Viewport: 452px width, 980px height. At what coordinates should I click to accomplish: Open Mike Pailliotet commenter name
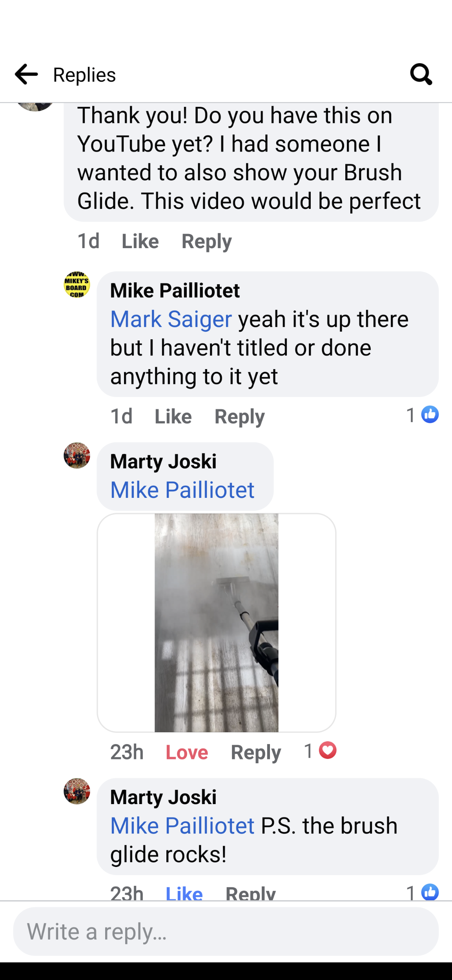click(175, 291)
